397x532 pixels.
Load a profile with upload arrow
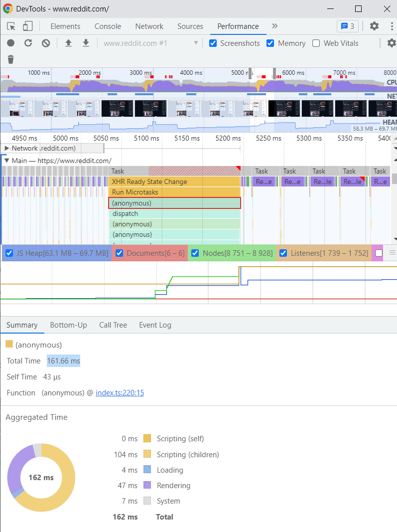click(x=68, y=43)
